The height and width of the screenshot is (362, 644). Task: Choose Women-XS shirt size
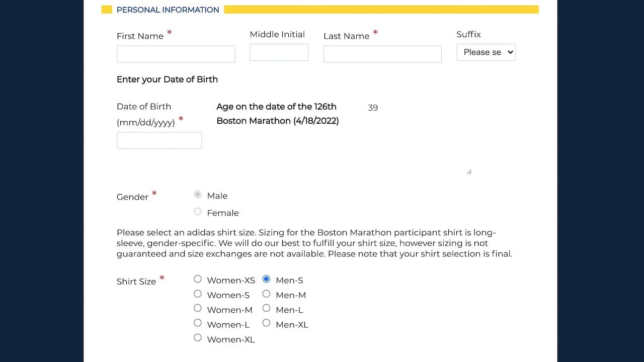pos(198,279)
